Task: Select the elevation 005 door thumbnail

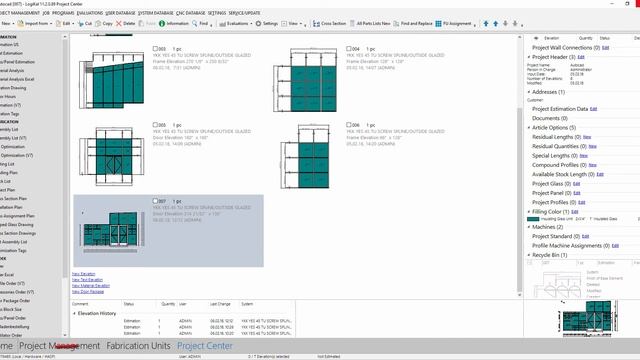Action: [x=112, y=156]
